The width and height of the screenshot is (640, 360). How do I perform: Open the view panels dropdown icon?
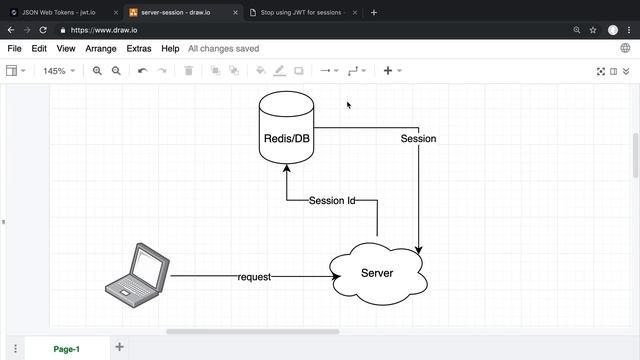pos(16,71)
